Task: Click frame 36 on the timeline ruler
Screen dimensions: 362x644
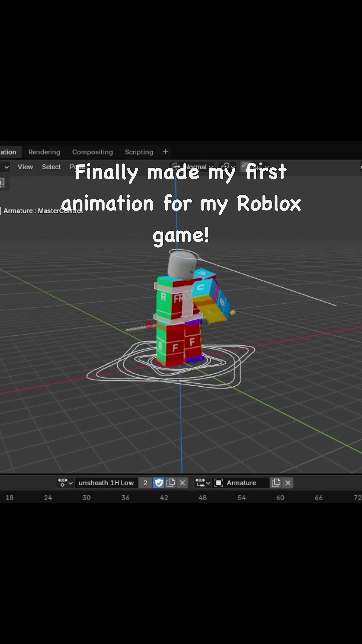Action: 125,497
